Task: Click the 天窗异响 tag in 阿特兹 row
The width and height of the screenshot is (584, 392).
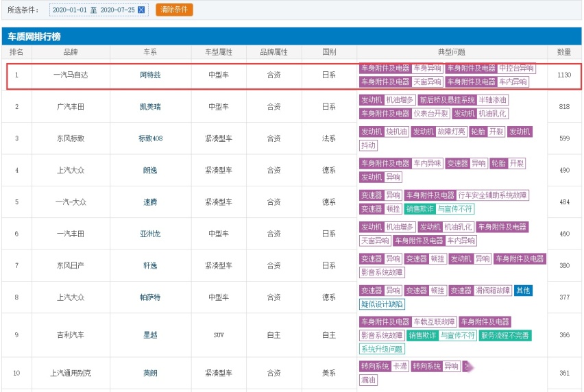Action: click(x=427, y=82)
